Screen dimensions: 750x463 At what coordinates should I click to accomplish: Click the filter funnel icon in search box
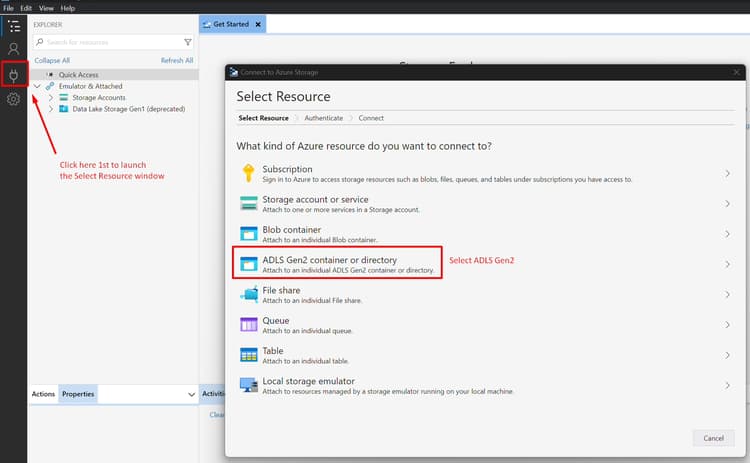[188, 42]
